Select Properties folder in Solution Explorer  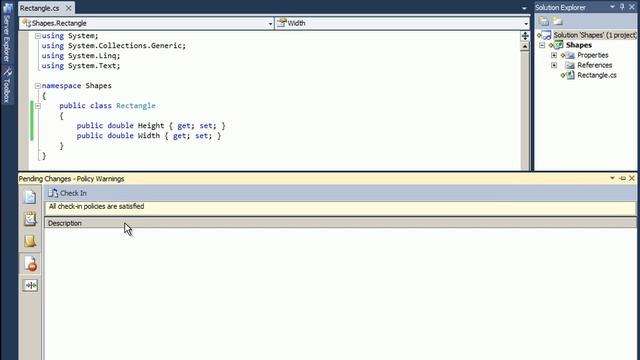(x=593, y=55)
